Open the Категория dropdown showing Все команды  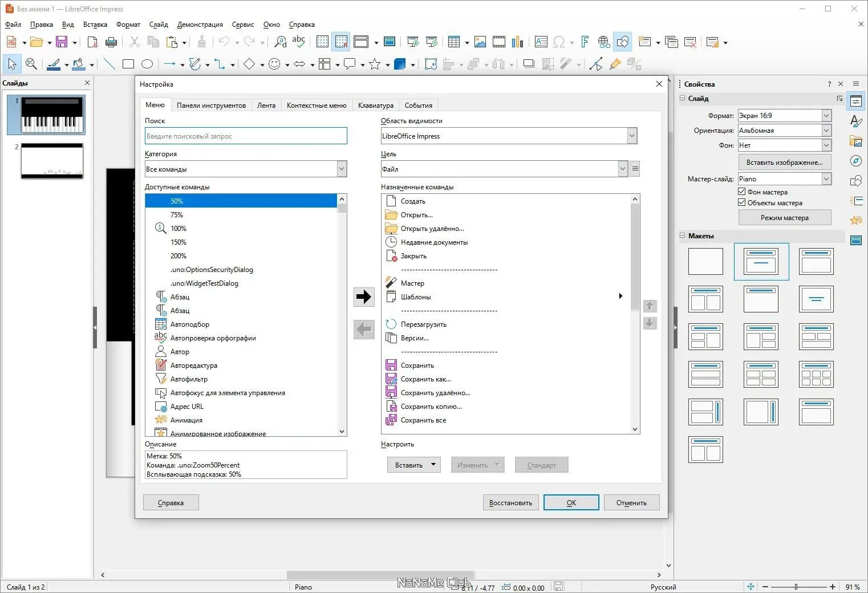pyautogui.click(x=341, y=169)
